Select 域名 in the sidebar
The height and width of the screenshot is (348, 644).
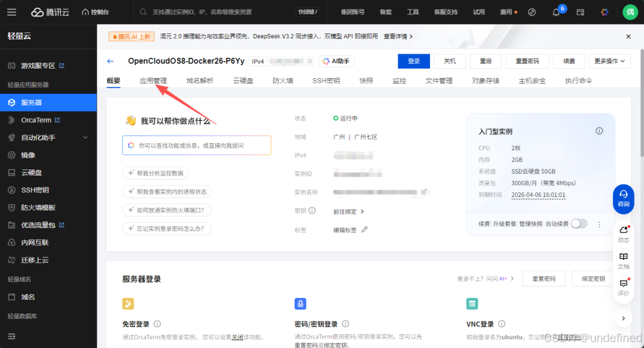[48, 297]
